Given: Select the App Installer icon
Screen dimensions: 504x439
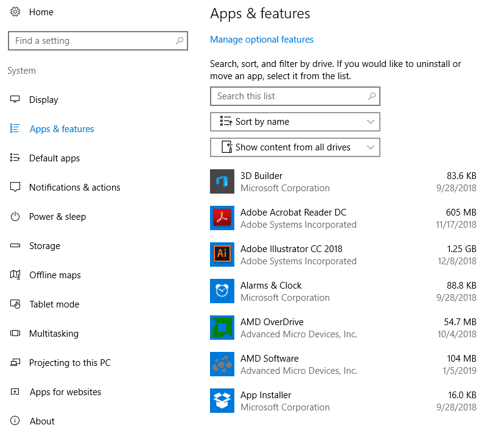Looking at the screenshot, I should coord(222,401).
